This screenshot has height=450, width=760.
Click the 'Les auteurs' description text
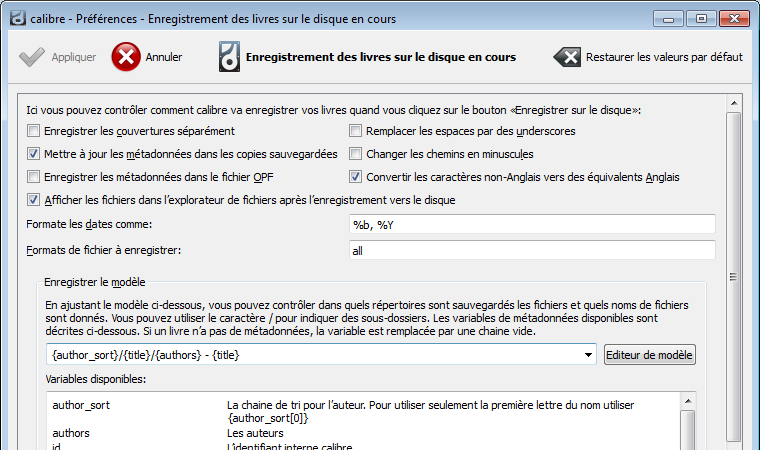click(255, 433)
